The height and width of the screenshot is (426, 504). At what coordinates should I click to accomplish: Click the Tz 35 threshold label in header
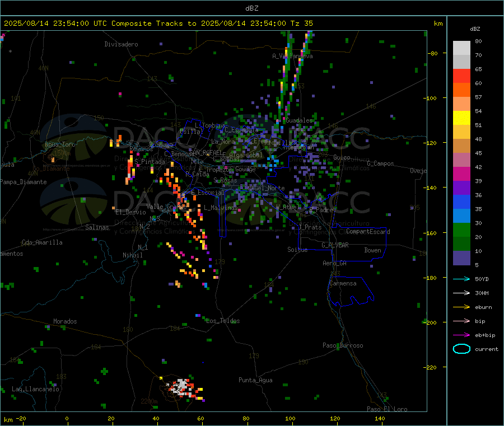point(301,24)
